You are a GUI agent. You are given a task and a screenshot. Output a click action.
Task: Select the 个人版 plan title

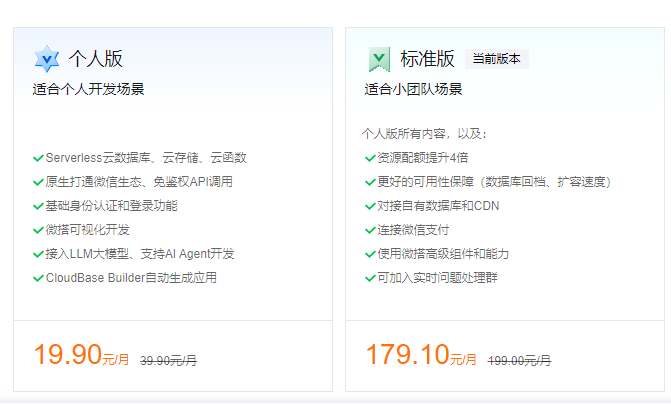click(x=95, y=59)
